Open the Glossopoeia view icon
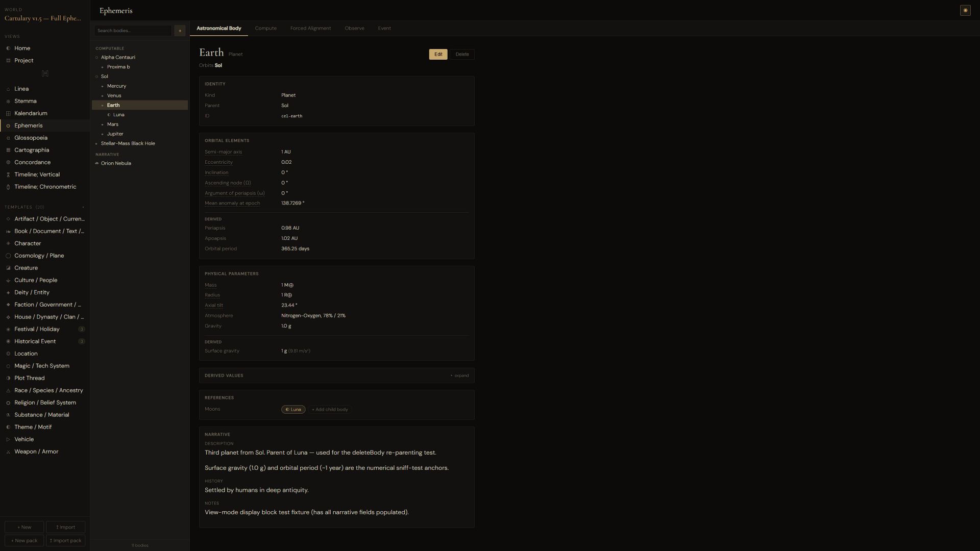 (x=8, y=138)
